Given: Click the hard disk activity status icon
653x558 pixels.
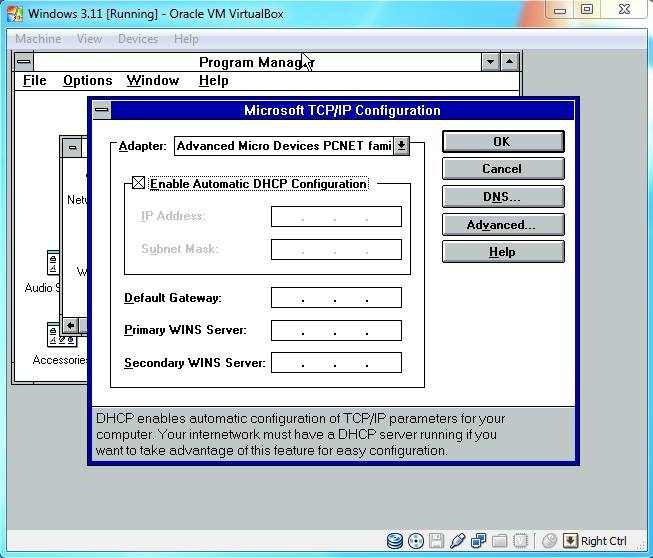Looking at the screenshot, I should (395, 541).
